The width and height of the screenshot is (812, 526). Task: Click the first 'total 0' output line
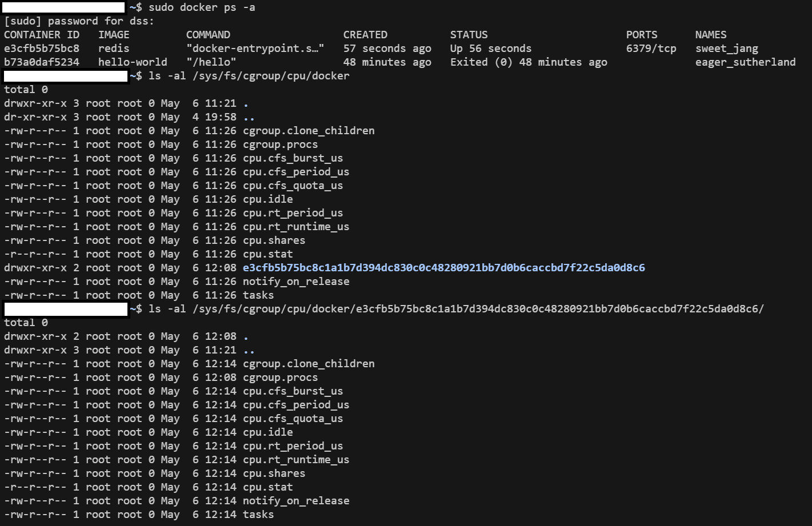tap(26, 90)
